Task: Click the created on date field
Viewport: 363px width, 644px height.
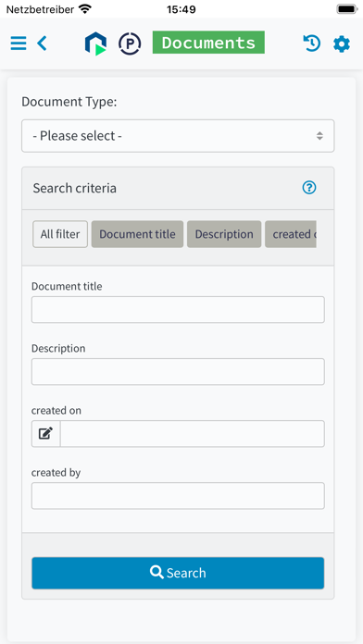Action: click(193, 434)
